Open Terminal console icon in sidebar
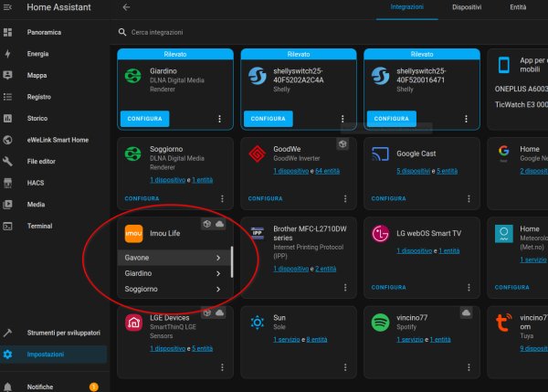This screenshot has width=548, height=392. click(7, 226)
